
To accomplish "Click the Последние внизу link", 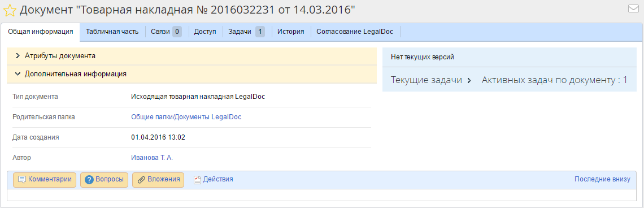I will click(x=602, y=179).
